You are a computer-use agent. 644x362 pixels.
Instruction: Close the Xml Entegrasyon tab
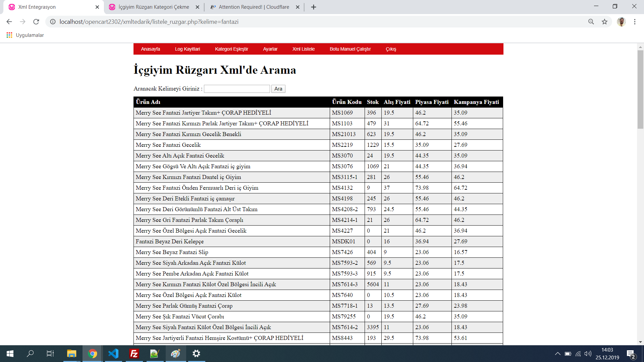click(97, 7)
